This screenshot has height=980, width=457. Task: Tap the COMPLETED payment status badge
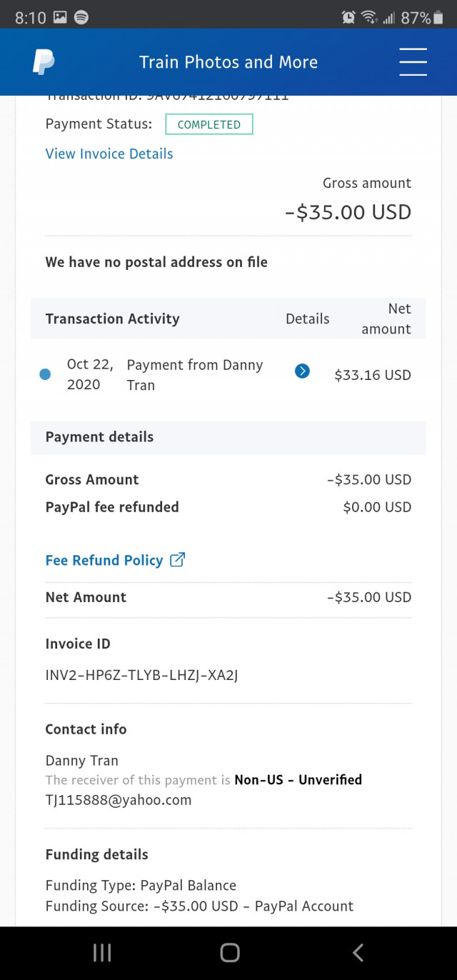(x=209, y=124)
